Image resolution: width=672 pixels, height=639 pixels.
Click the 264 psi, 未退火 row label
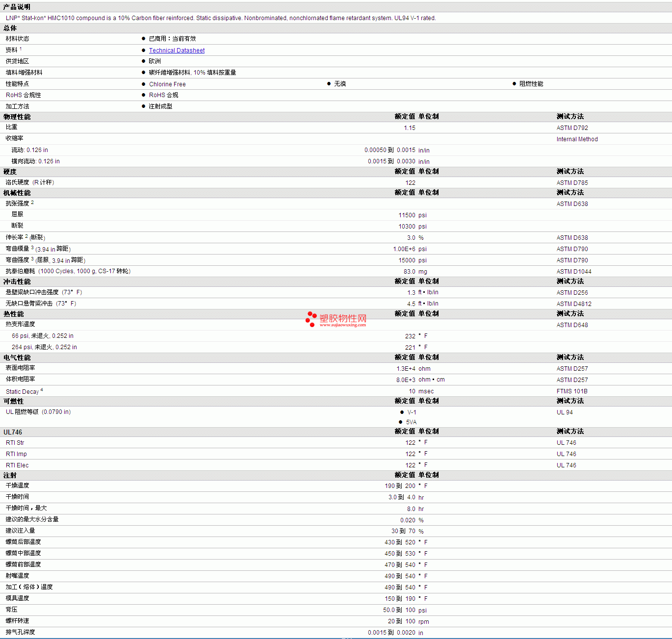point(44,347)
